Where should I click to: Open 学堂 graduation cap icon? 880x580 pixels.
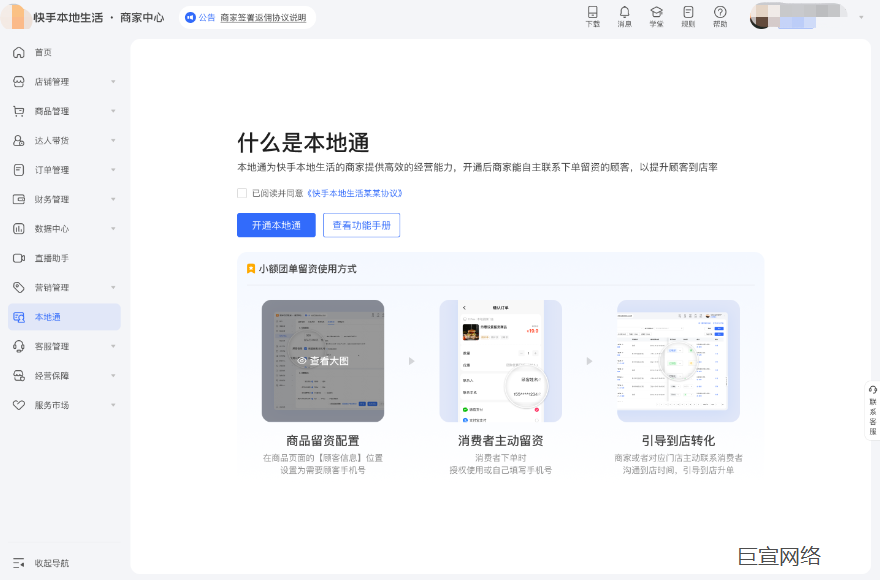point(656,12)
